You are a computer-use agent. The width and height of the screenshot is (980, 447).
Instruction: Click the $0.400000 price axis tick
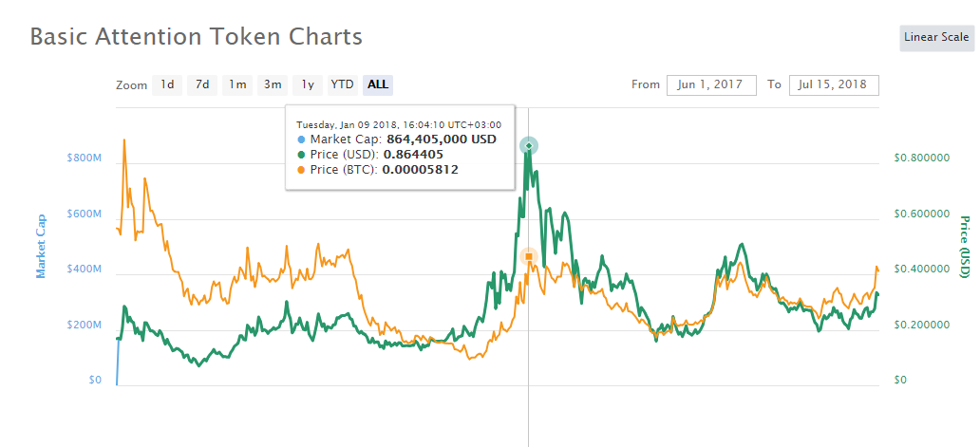[x=920, y=270]
